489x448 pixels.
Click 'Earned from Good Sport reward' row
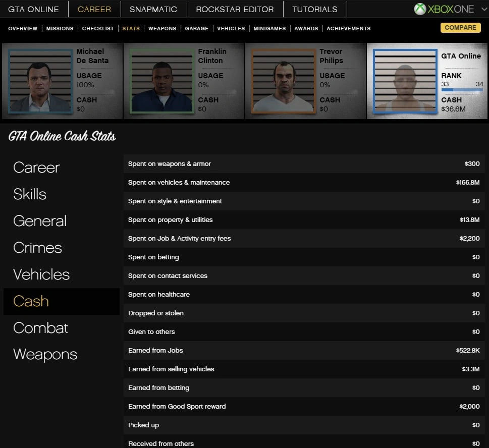[304, 407]
